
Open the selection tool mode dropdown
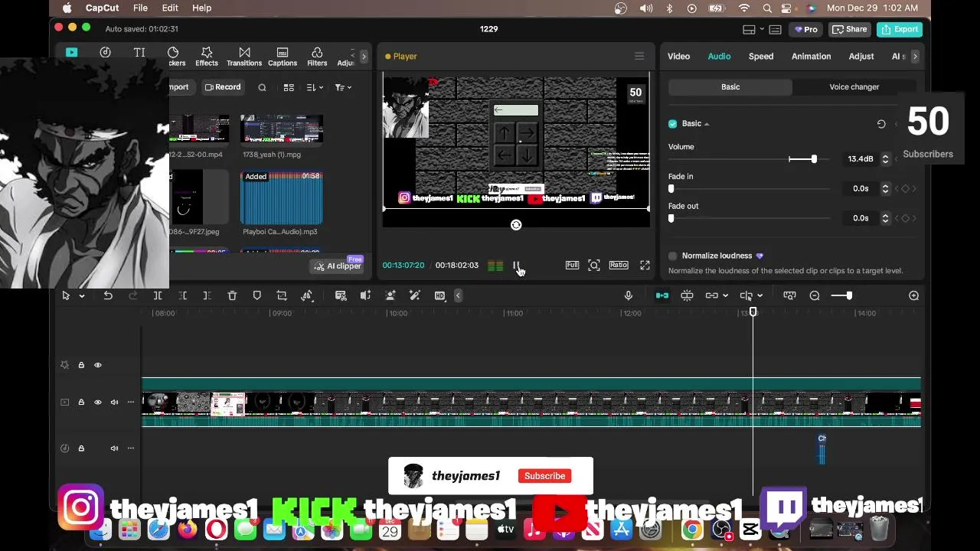(x=82, y=296)
